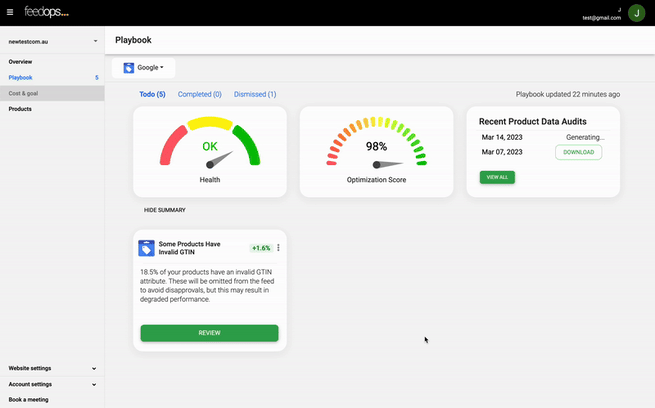
Task: Click the +1.6% impact badge
Action: tap(261, 248)
